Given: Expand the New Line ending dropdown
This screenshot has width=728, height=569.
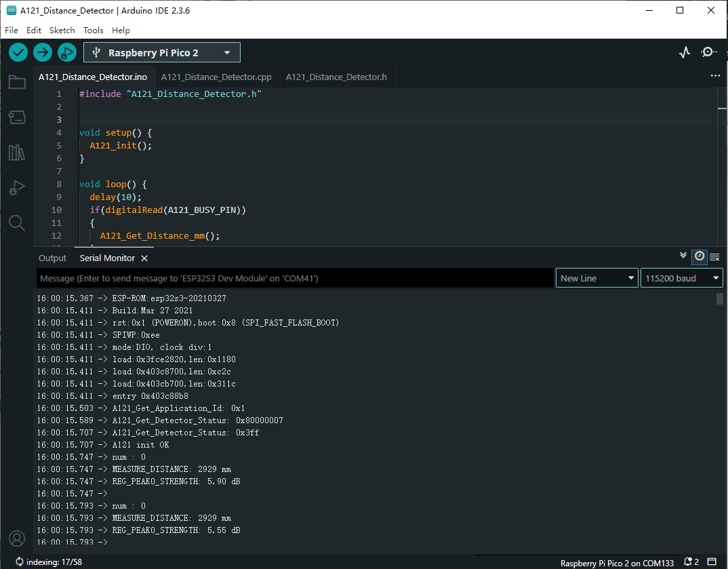Looking at the screenshot, I should tap(596, 278).
